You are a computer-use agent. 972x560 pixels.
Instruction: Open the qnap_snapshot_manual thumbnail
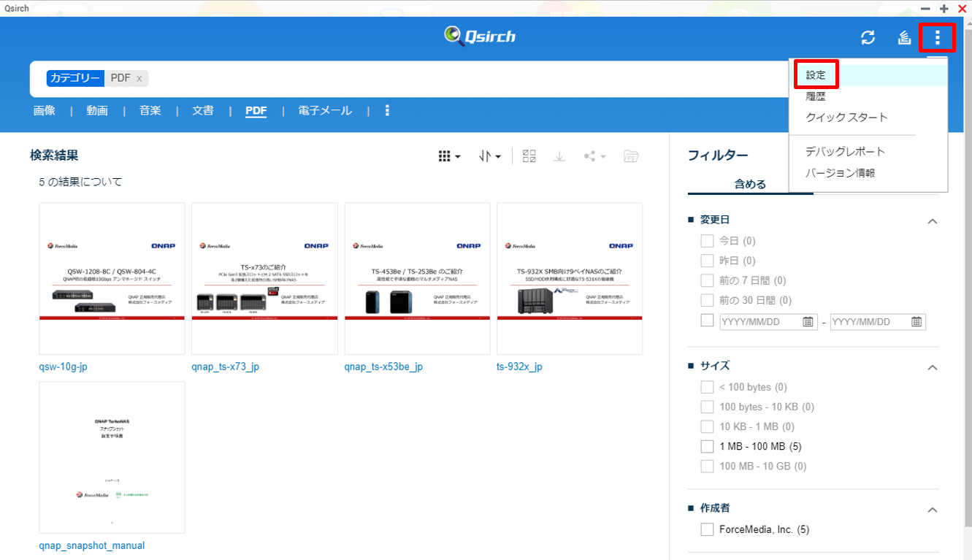[x=112, y=457]
